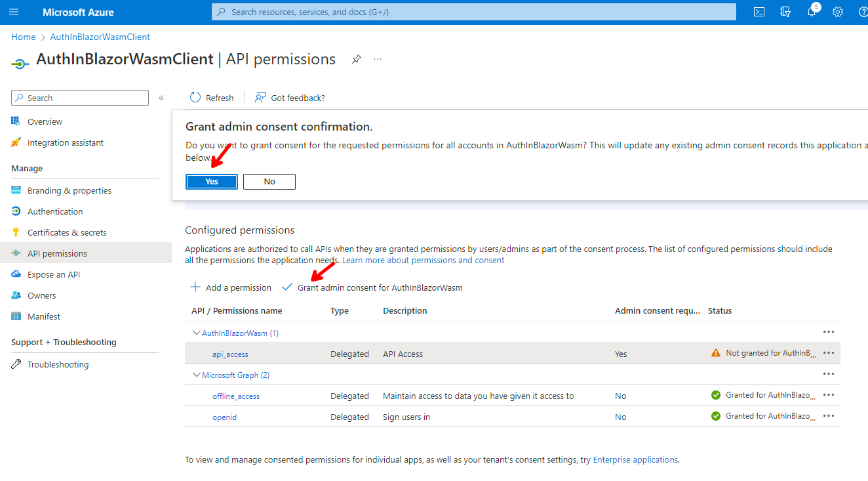Viewport: 868px width, 481px height.
Task: Open the Directories and subscriptions filter icon
Action: point(785,12)
